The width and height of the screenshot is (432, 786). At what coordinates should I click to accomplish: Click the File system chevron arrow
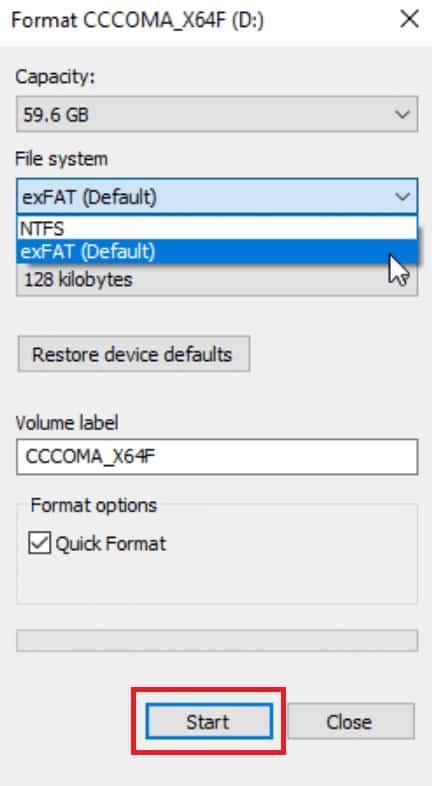click(402, 196)
